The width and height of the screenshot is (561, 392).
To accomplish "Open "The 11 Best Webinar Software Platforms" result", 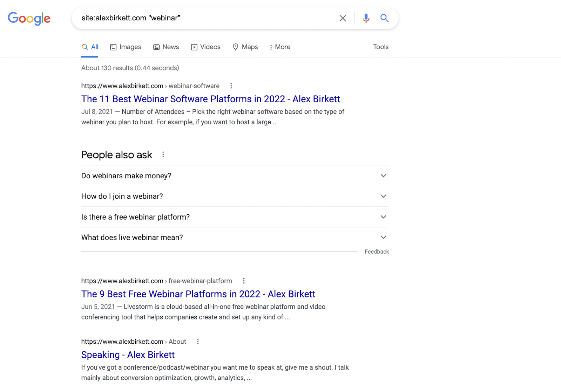I will tap(211, 99).
